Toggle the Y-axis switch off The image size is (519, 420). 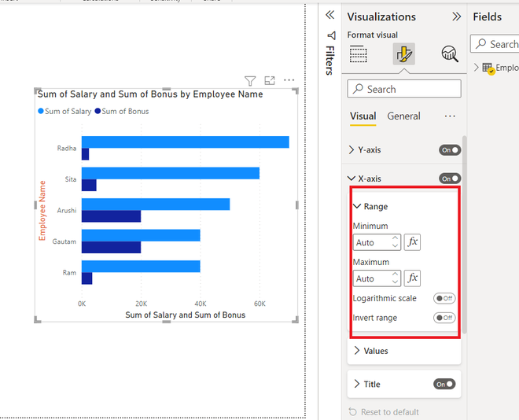(x=450, y=150)
